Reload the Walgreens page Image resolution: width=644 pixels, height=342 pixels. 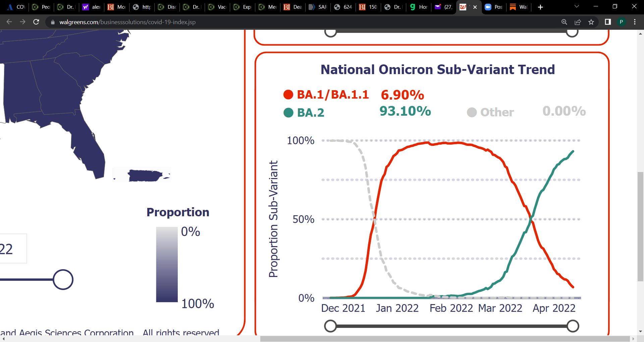pyautogui.click(x=36, y=22)
